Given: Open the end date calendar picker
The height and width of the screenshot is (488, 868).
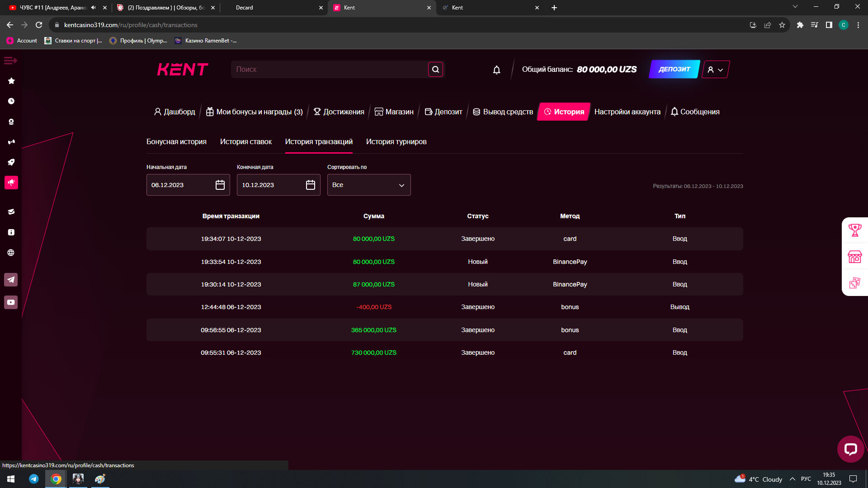Looking at the screenshot, I should tap(311, 185).
